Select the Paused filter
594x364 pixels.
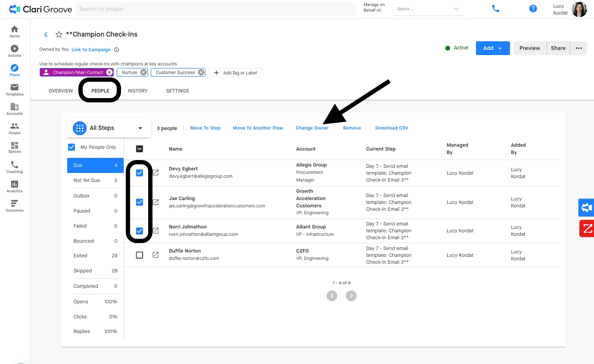pyautogui.click(x=95, y=211)
